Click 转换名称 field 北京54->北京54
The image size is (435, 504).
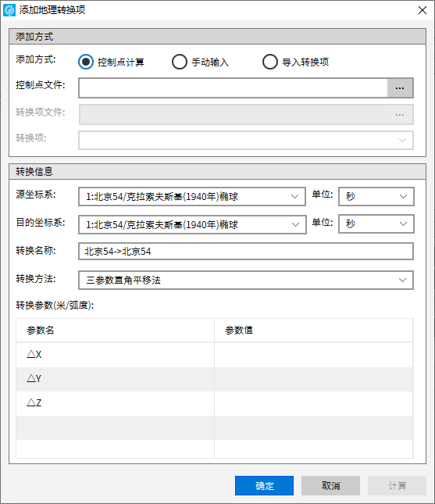(246, 251)
